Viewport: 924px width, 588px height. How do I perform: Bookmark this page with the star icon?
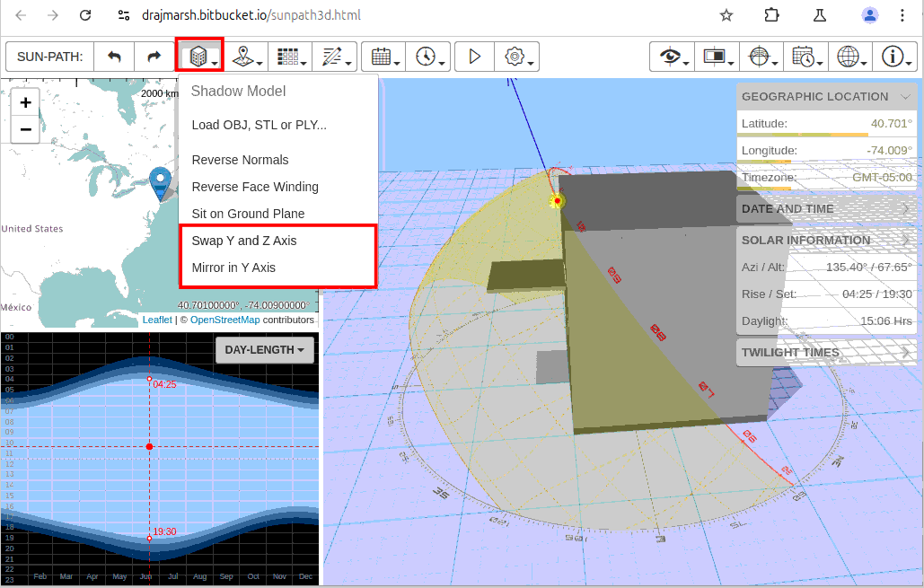726,15
